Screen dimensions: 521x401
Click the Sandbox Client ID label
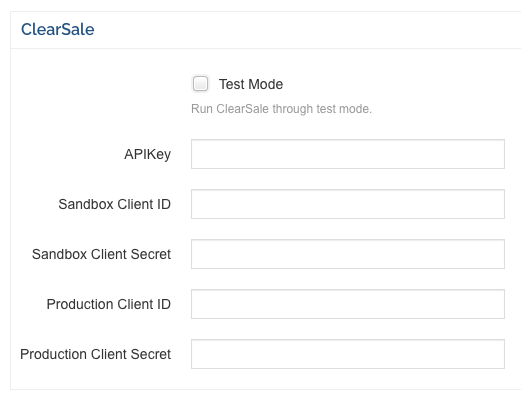115,204
